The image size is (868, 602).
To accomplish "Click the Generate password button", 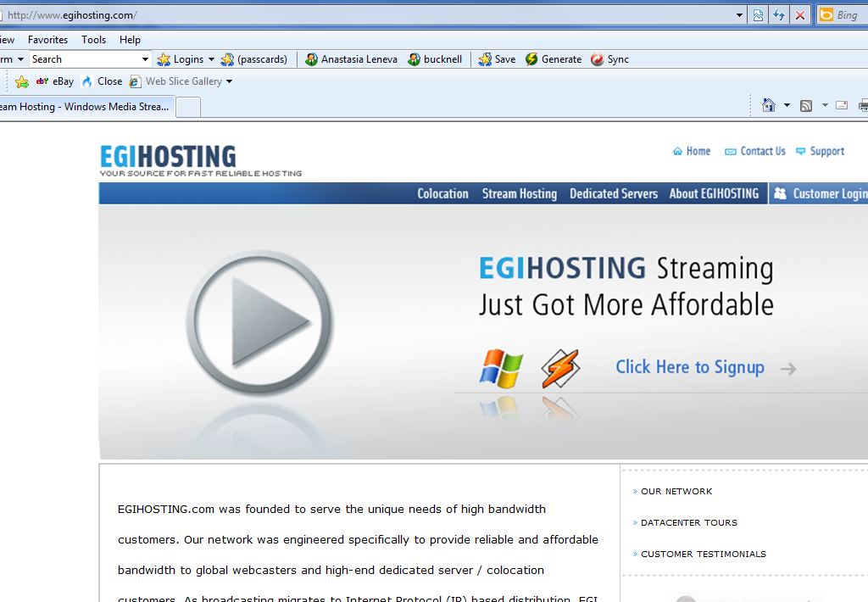I will (x=554, y=59).
